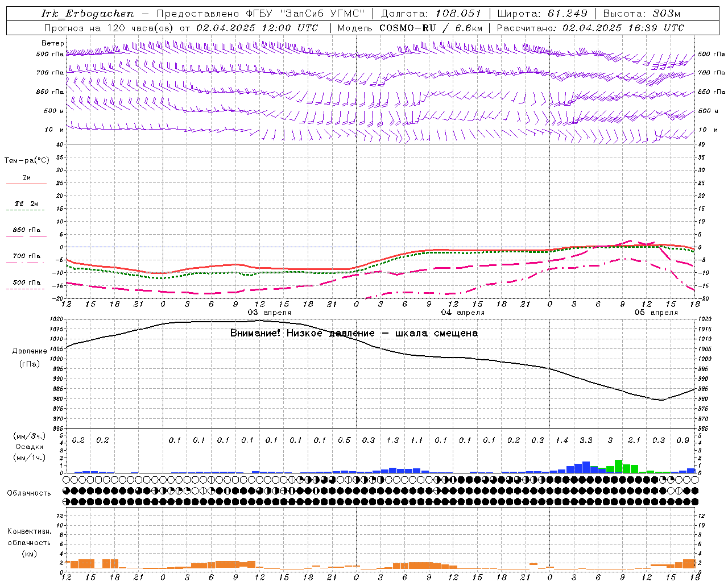Click the longitude value 108.051
The width and height of the screenshot is (728, 582).
458,14
